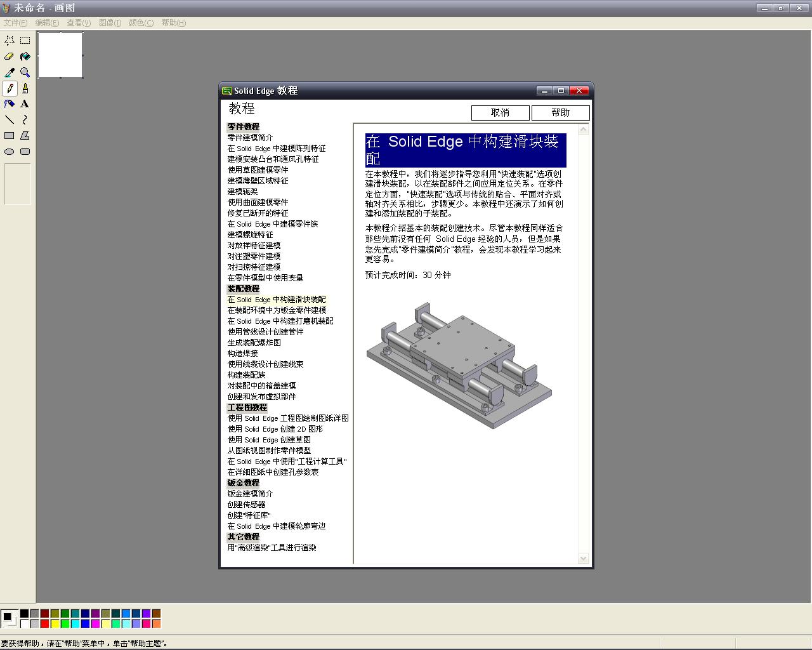Open the 构造焊接 tutorial link
812x650 pixels.
[243, 354]
